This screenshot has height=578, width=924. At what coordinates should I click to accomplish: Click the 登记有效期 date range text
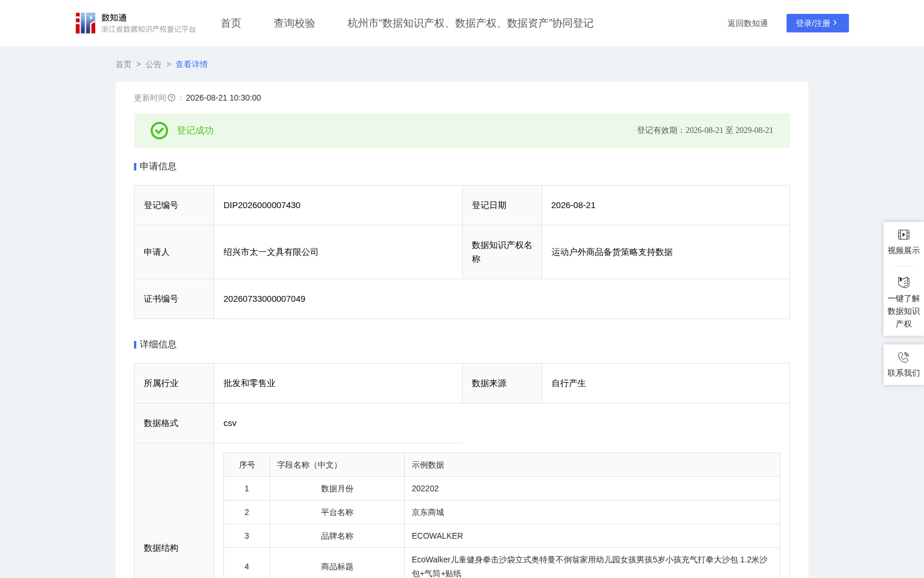pos(705,131)
